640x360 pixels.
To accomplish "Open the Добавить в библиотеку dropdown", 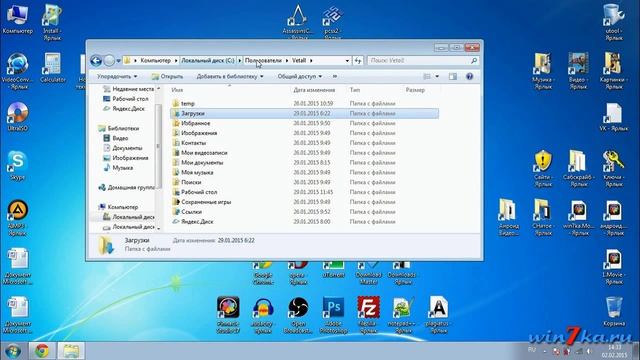I will click(230, 76).
